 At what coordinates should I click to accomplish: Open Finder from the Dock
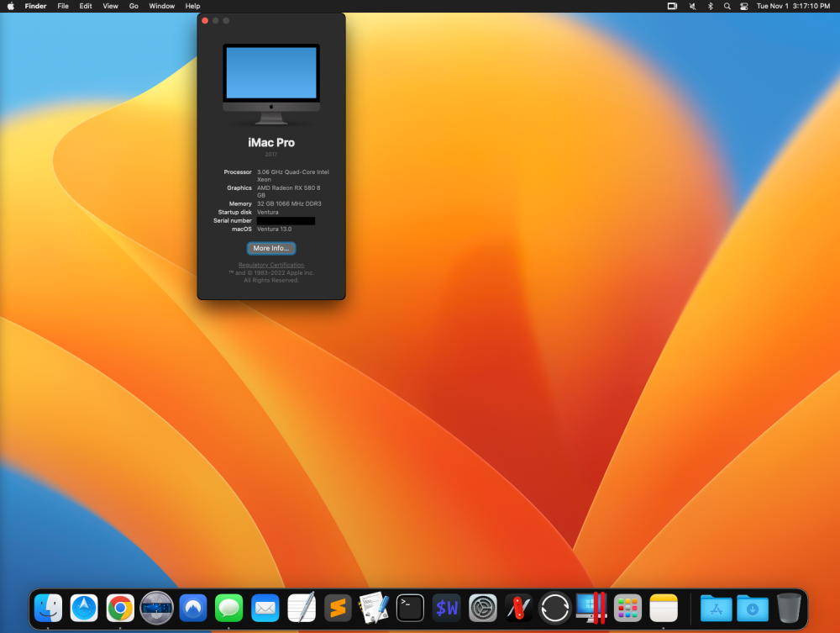click(x=48, y=608)
